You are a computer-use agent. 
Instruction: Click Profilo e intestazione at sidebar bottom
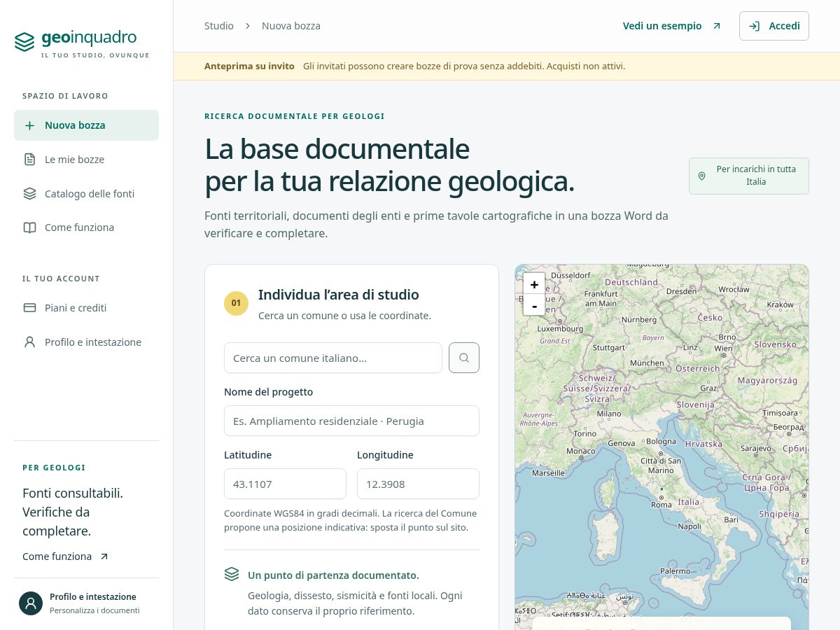pos(93,597)
